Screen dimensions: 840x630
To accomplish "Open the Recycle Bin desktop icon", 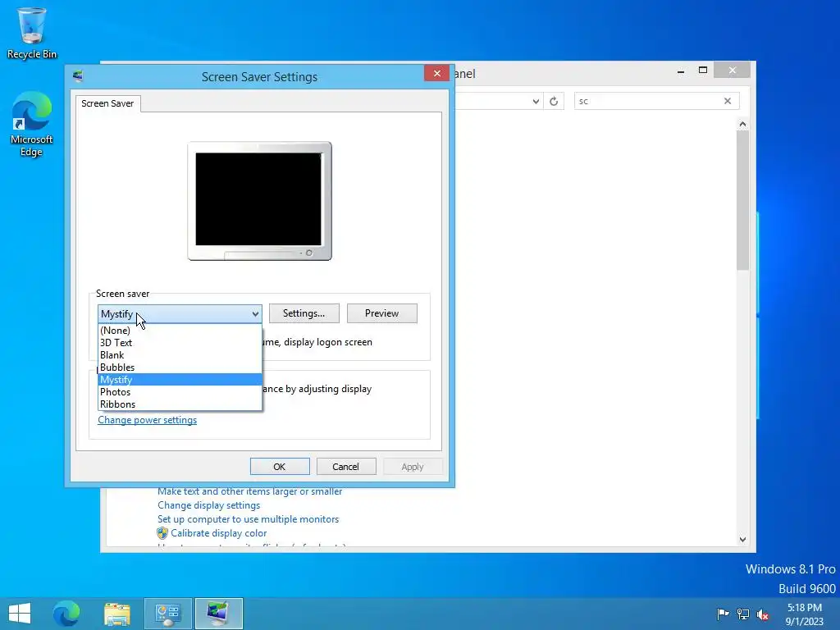I will pos(32,33).
